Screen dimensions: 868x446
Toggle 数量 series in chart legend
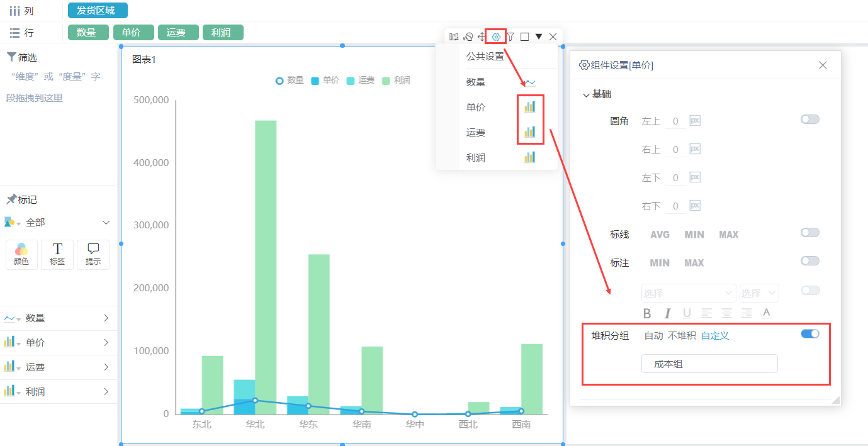pyautogui.click(x=290, y=80)
